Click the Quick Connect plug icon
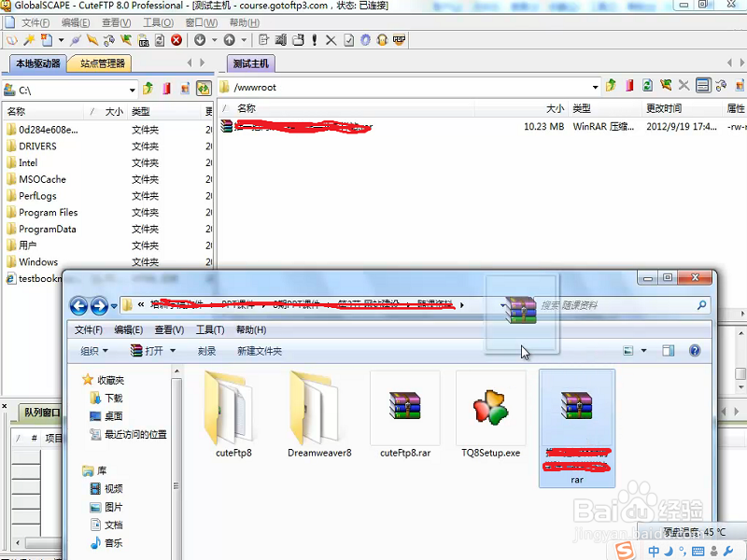Image resolution: width=747 pixels, height=560 pixels. pyautogui.click(x=76, y=40)
